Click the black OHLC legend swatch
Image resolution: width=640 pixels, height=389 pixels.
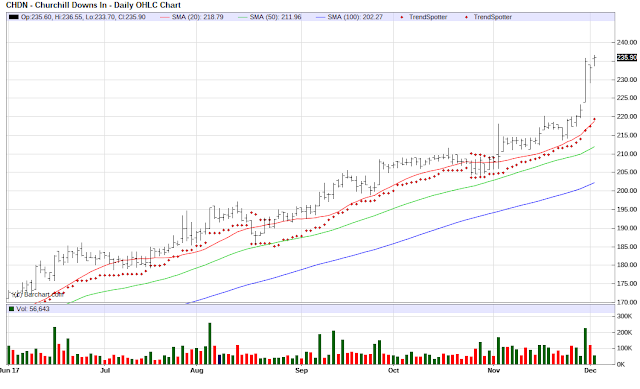(13, 17)
